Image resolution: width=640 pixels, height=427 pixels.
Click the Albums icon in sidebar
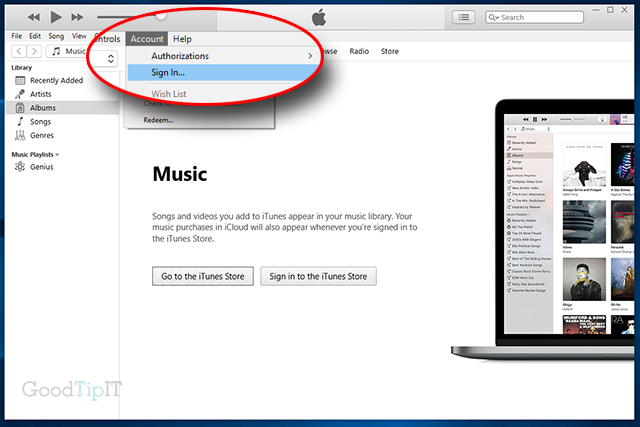point(20,108)
